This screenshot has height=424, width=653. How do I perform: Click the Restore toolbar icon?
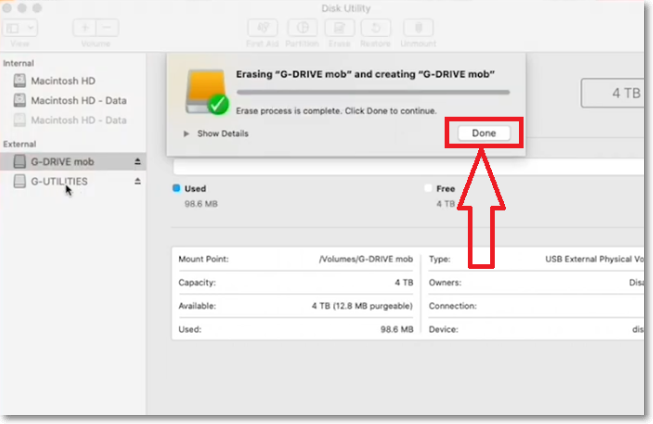tap(376, 28)
